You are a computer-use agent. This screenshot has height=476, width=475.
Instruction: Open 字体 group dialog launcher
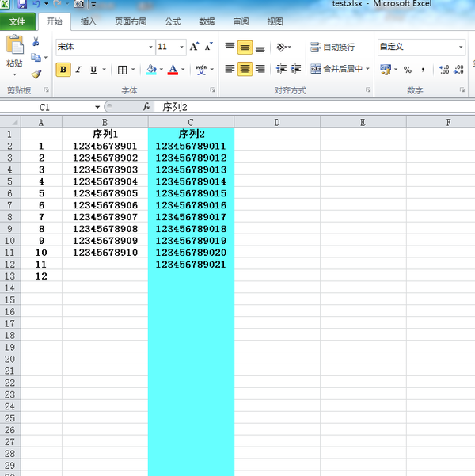coord(212,89)
